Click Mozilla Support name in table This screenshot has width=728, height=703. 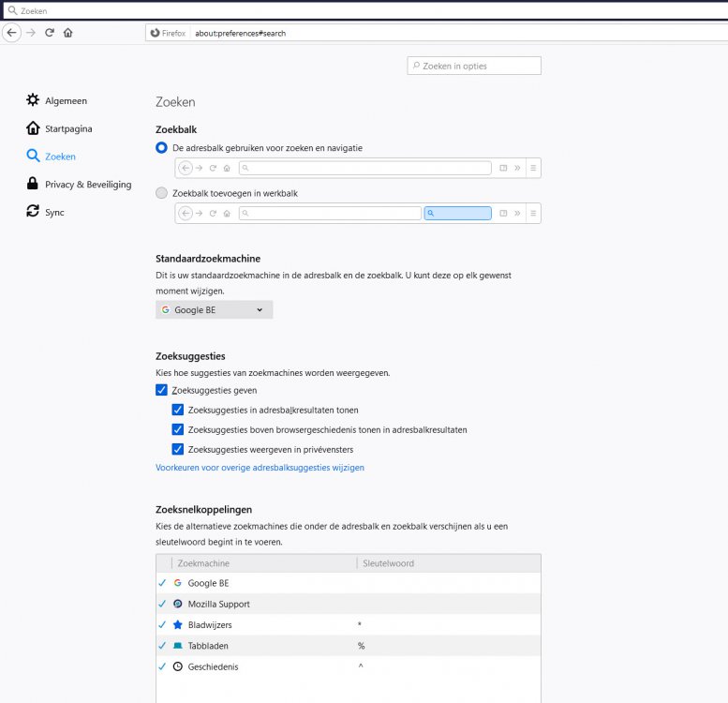218,604
